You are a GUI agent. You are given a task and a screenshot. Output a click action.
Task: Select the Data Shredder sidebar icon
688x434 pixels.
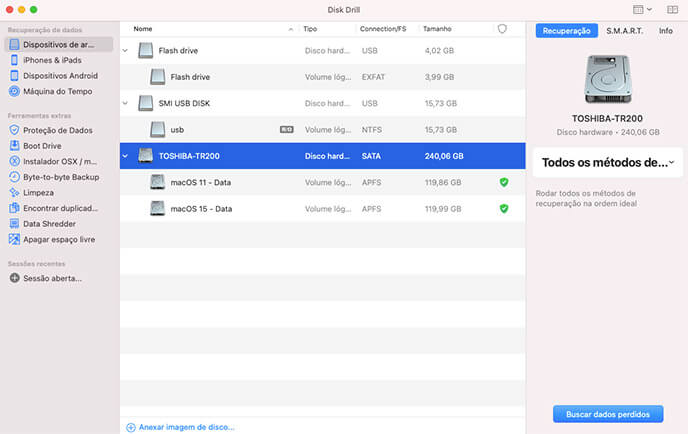[x=14, y=223]
